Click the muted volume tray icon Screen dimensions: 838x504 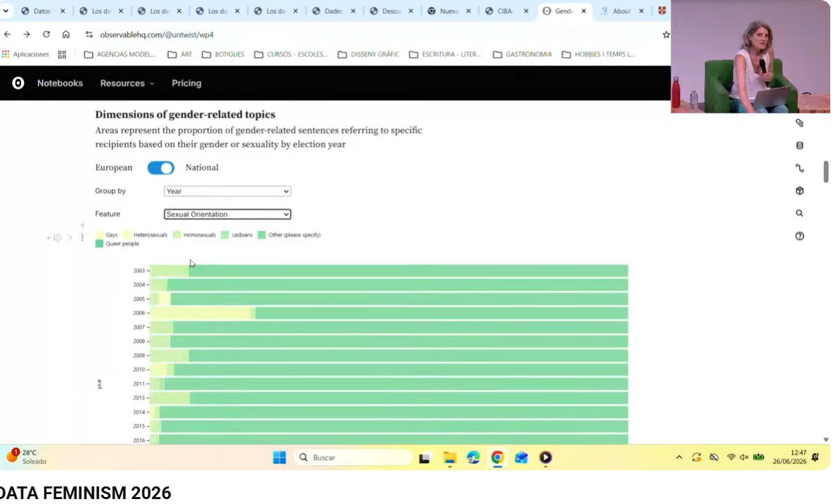pyautogui.click(x=744, y=457)
